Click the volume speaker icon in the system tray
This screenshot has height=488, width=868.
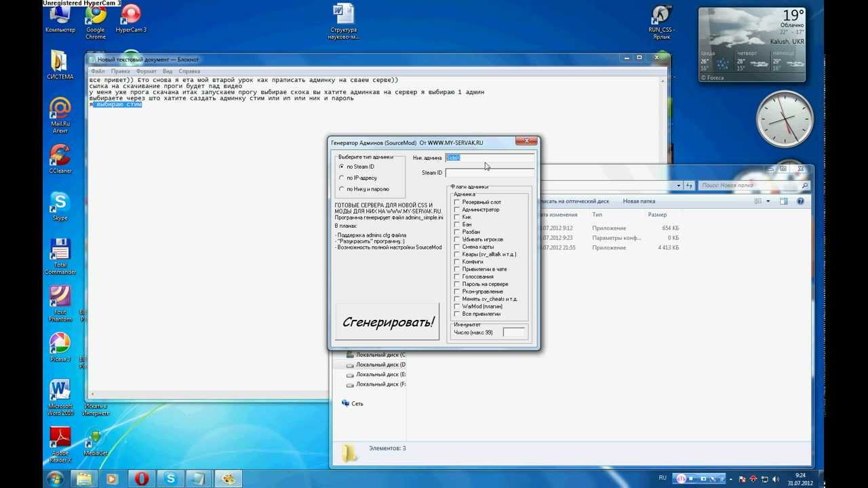[x=775, y=479]
